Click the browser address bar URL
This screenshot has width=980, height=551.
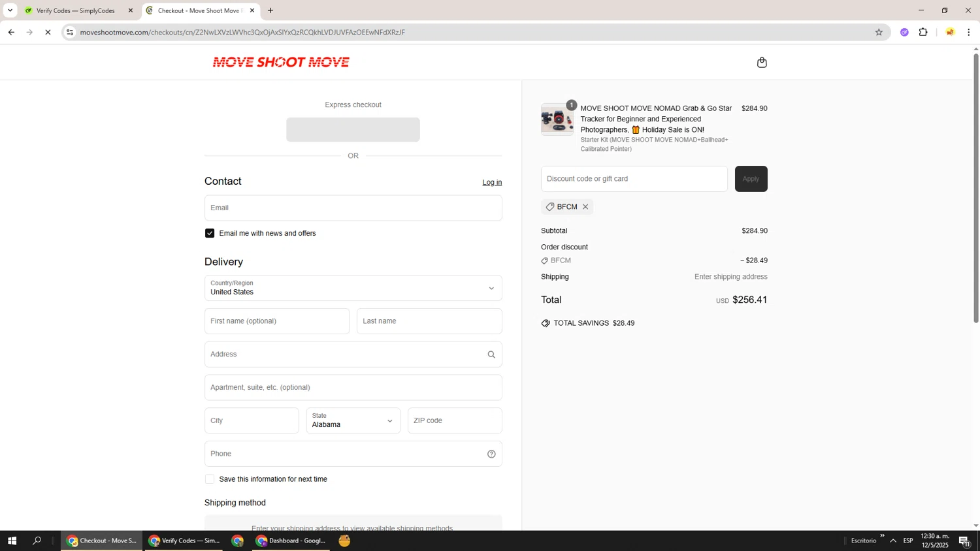click(242, 32)
